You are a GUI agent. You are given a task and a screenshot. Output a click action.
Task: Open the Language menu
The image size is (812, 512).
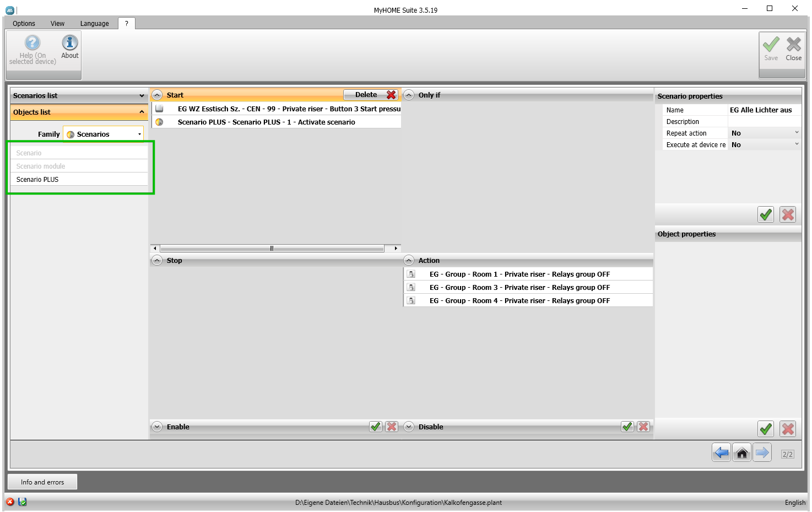94,24
